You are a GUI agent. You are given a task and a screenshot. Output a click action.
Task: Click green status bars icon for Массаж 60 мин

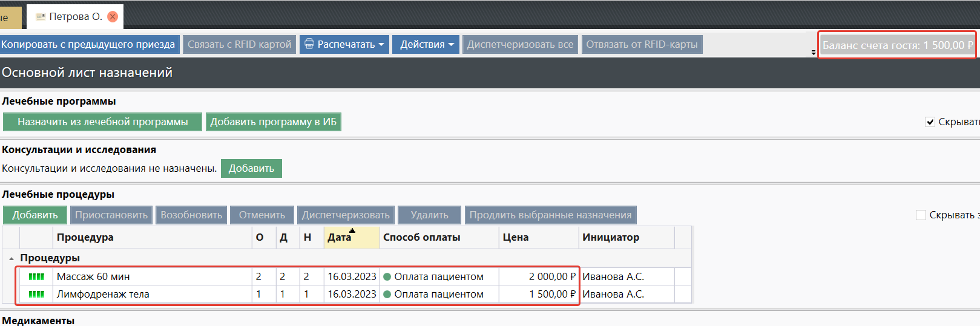pyautogui.click(x=36, y=276)
